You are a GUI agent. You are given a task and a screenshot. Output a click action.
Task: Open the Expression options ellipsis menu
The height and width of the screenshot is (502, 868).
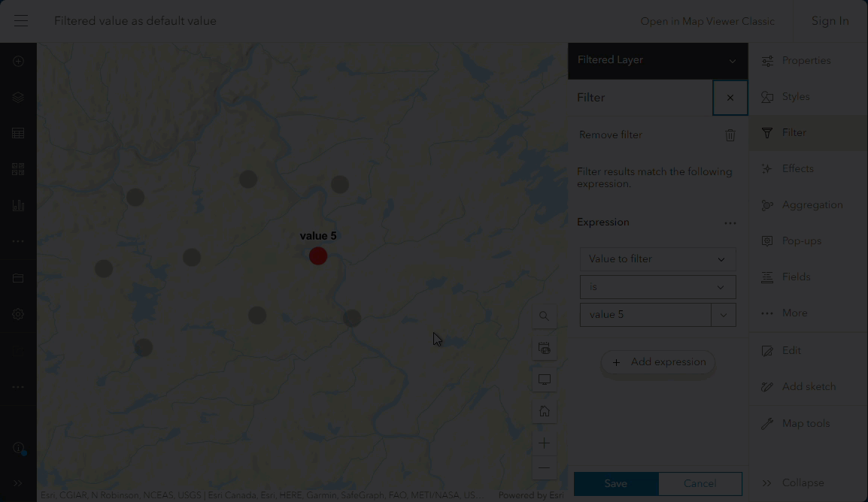730,222
